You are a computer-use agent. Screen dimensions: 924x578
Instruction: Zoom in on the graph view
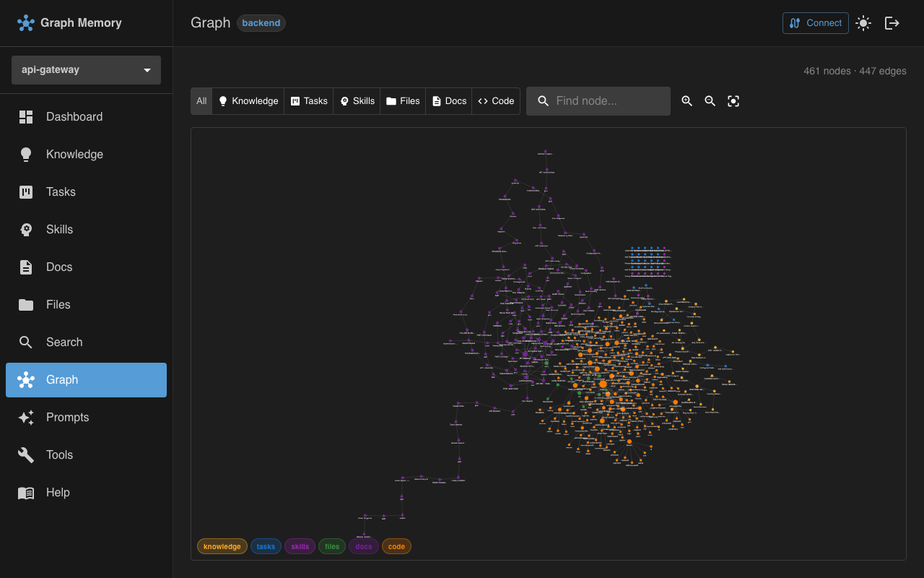tap(687, 100)
